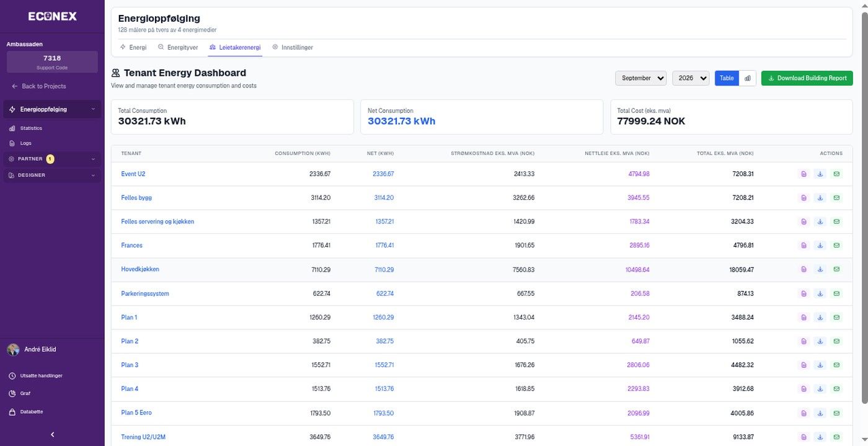The image size is (868, 446).
Task: Click Download Building Report button
Action: click(807, 78)
